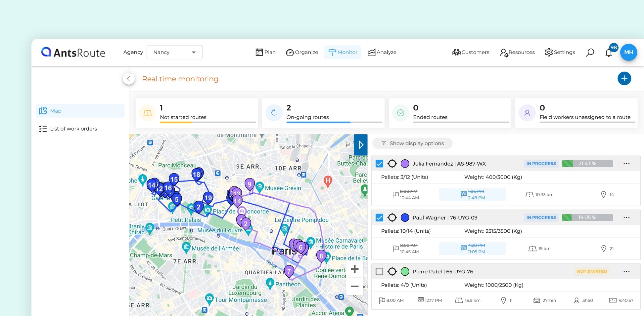Check Pierre Patel route checkbox
The height and width of the screenshot is (316, 644).
coord(380,271)
